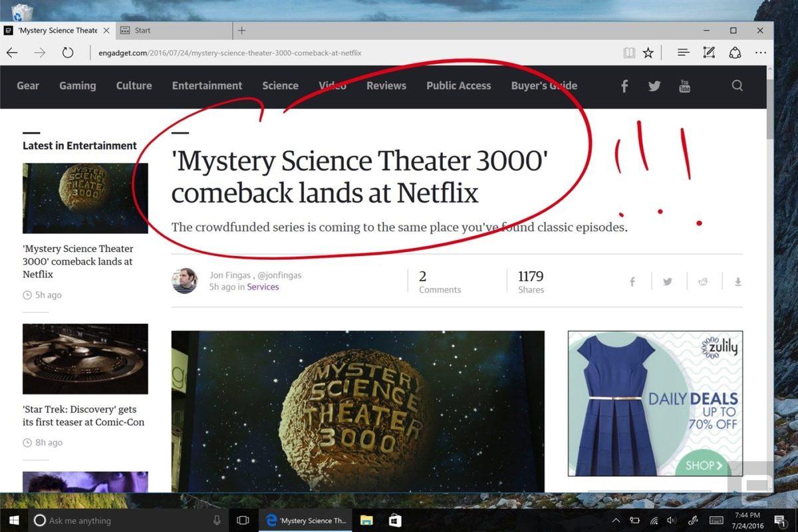
Task: Open the 'Star Trek: Discovery' article thumbnail
Action: click(85, 359)
